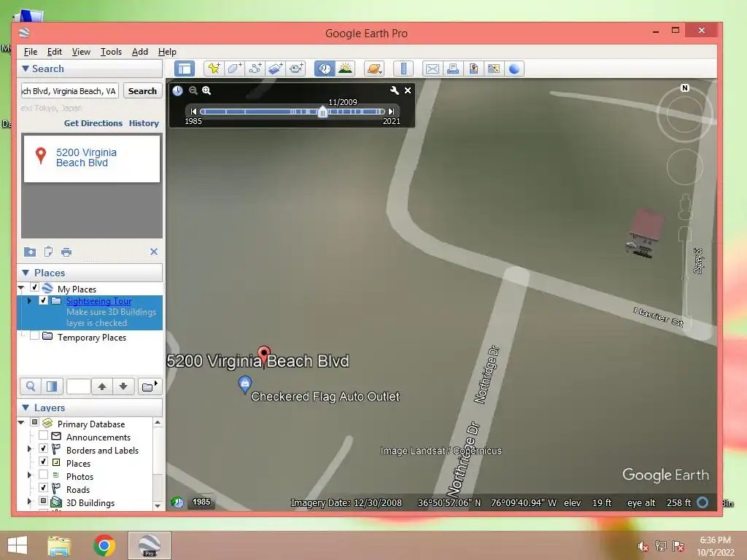This screenshot has width=747, height=560.
Task: Step to previous imagery date
Action: [193, 112]
